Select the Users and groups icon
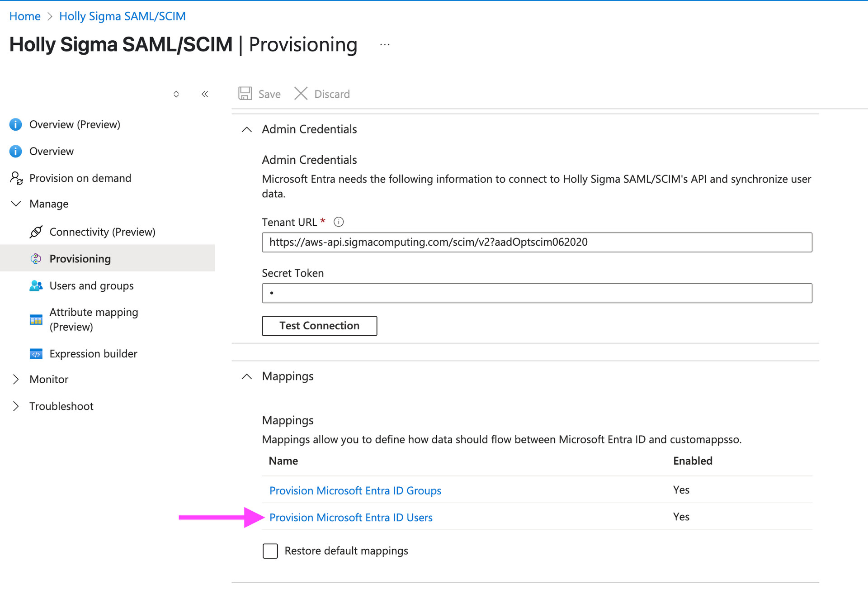The height and width of the screenshot is (599, 868). pyautogui.click(x=36, y=285)
